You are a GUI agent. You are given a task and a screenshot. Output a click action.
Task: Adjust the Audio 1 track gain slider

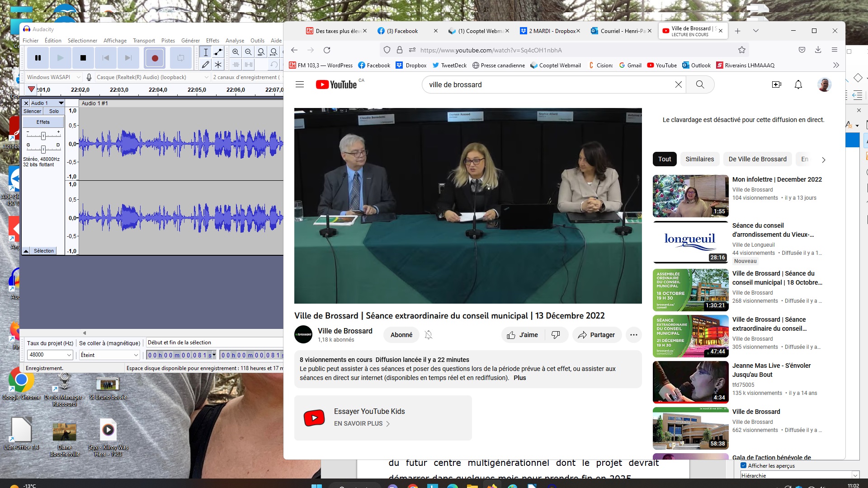[x=43, y=136]
